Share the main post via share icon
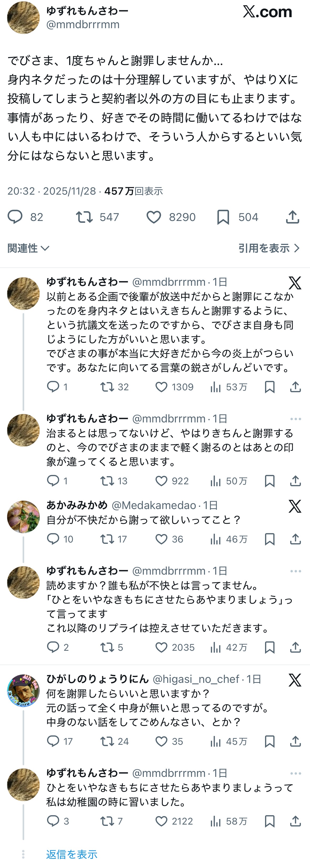 (x=292, y=217)
